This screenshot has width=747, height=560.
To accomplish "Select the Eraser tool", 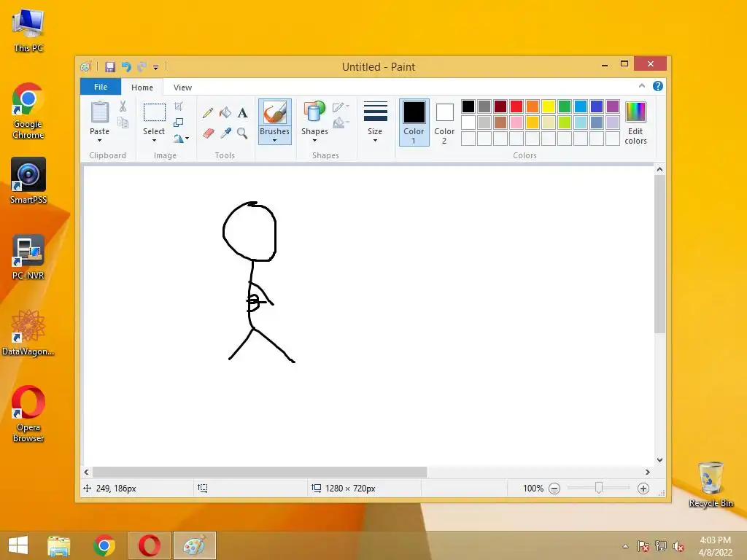I will pyautogui.click(x=208, y=133).
